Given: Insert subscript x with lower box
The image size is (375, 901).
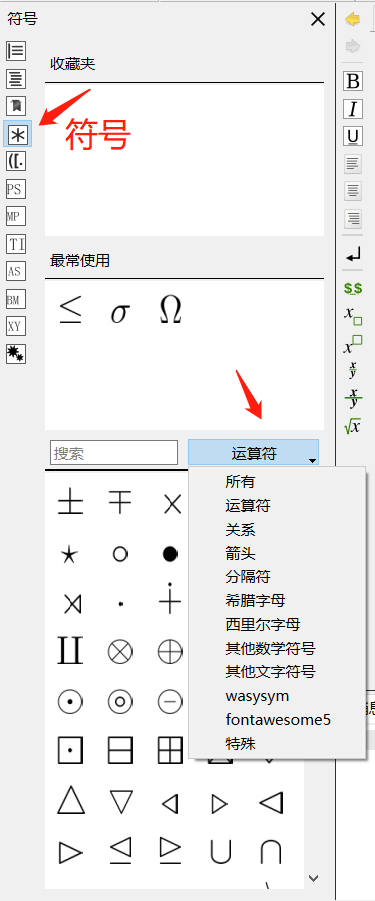Looking at the screenshot, I should (x=353, y=316).
